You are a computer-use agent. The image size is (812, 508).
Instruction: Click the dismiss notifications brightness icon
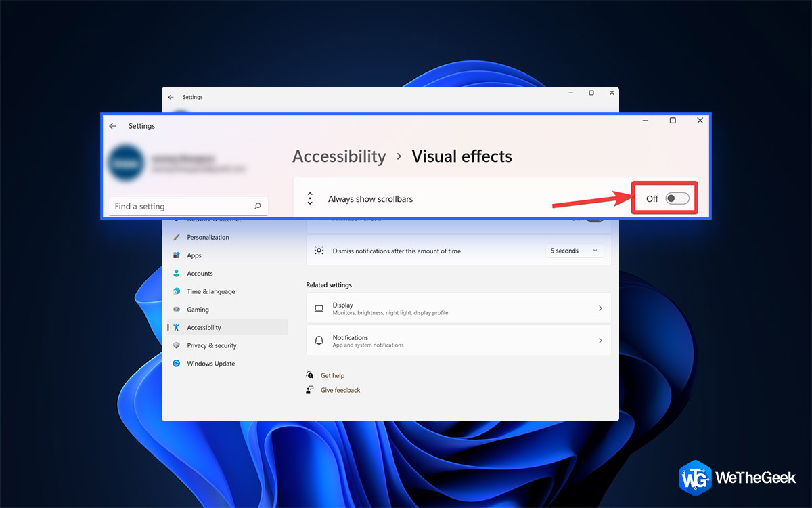319,251
